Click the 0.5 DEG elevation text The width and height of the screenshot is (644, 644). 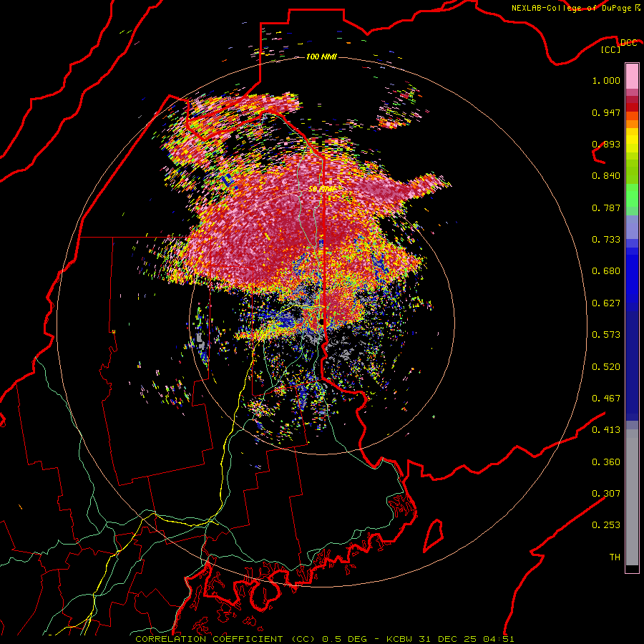(x=344, y=639)
